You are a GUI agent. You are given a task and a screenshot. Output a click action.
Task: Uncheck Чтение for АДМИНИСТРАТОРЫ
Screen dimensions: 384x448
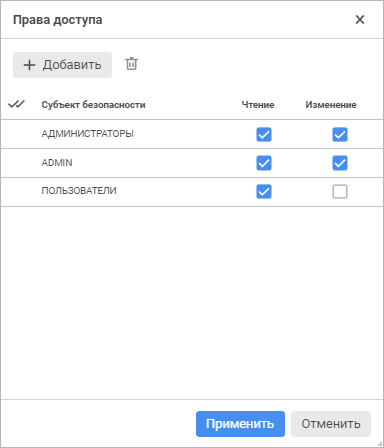(264, 134)
